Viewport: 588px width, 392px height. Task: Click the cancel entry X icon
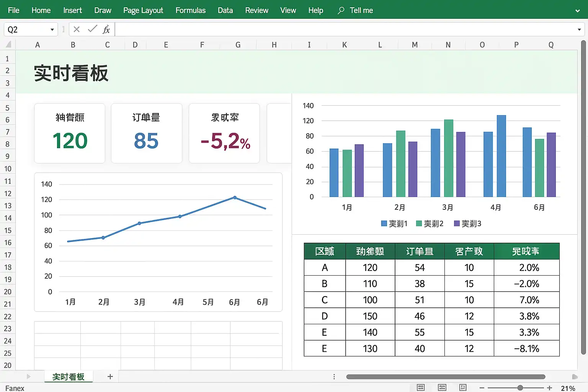[77, 29]
